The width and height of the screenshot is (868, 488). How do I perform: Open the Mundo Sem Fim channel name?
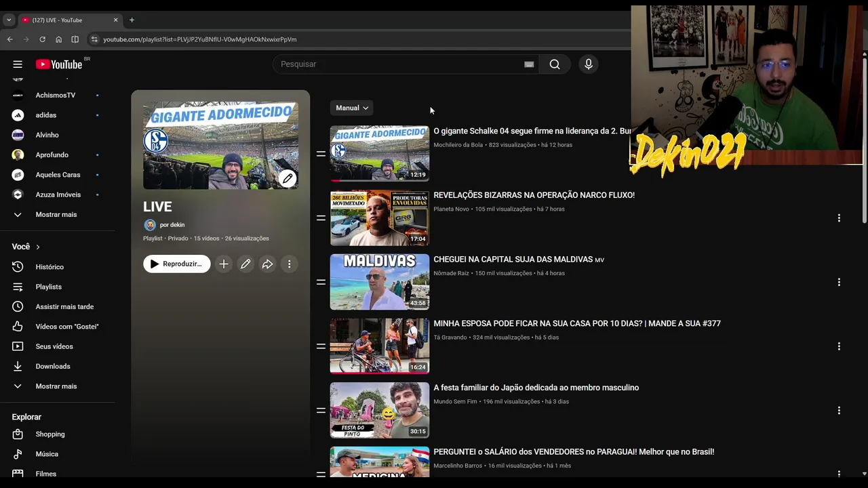[455, 402]
